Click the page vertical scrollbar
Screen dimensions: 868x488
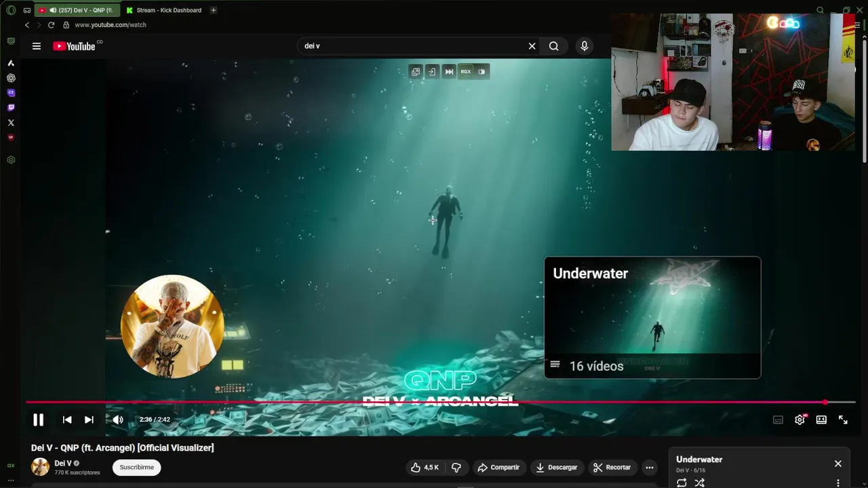pyautogui.click(x=864, y=102)
